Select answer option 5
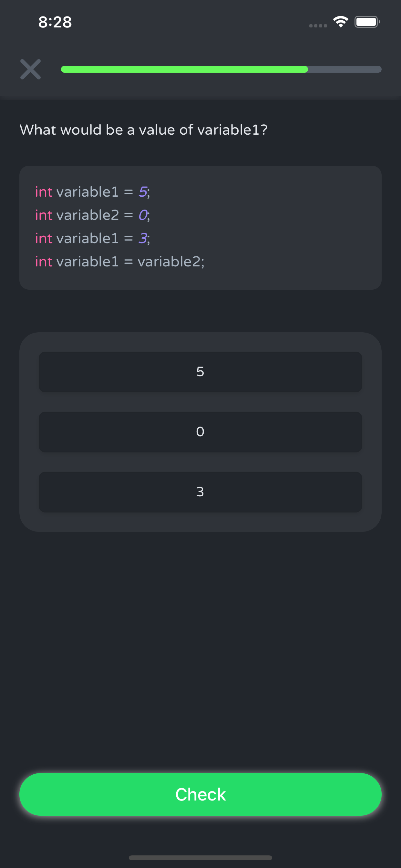The height and width of the screenshot is (868, 401). click(200, 372)
